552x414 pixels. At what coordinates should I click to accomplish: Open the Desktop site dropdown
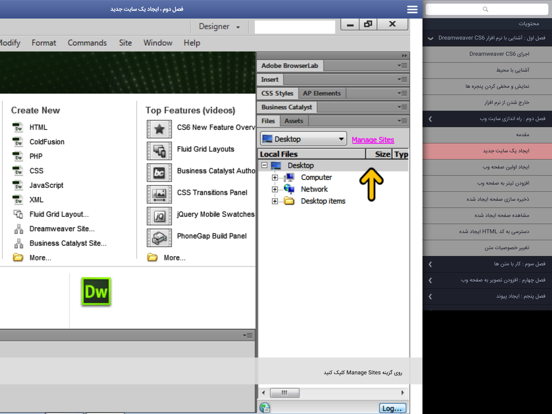[x=303, y=139]
